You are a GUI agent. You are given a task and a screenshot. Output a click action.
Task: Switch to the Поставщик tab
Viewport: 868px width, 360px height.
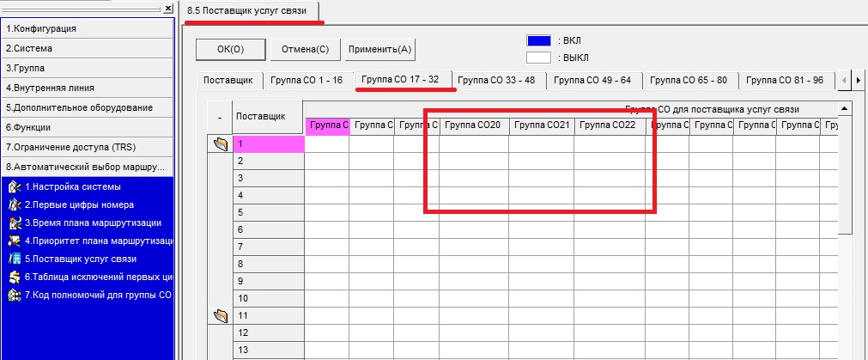(x=228, y=80)
